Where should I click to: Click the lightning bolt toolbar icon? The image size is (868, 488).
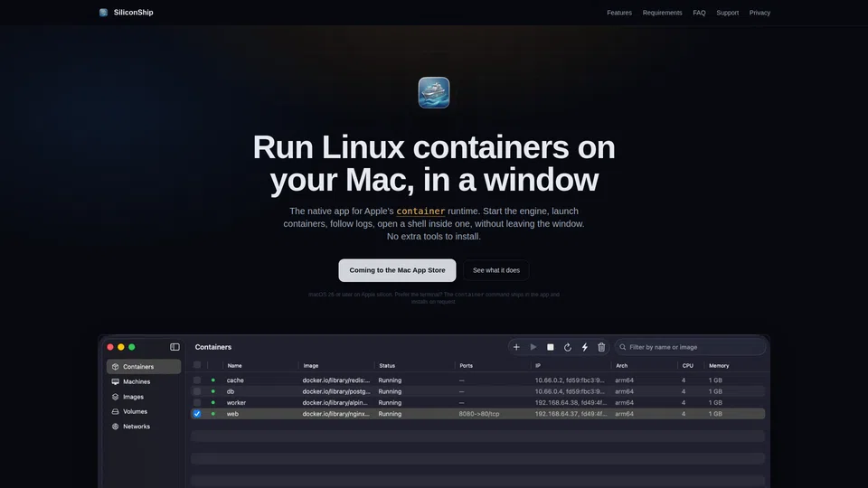click(x=585, y=347)
